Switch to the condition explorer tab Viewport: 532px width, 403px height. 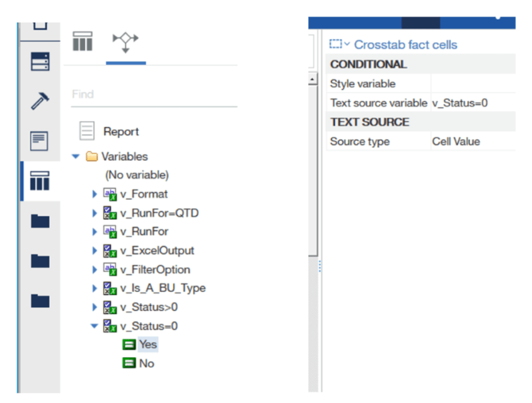coord(126,42)
